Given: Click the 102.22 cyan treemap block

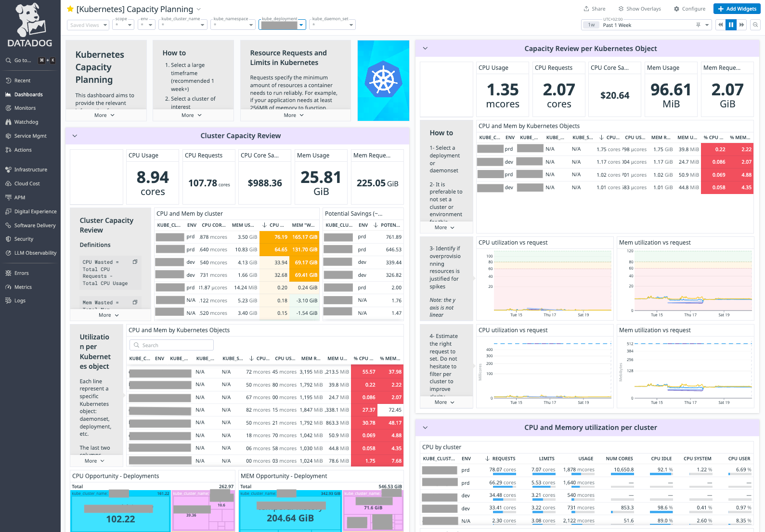Looking at the screenshot, I should point(120,519).
